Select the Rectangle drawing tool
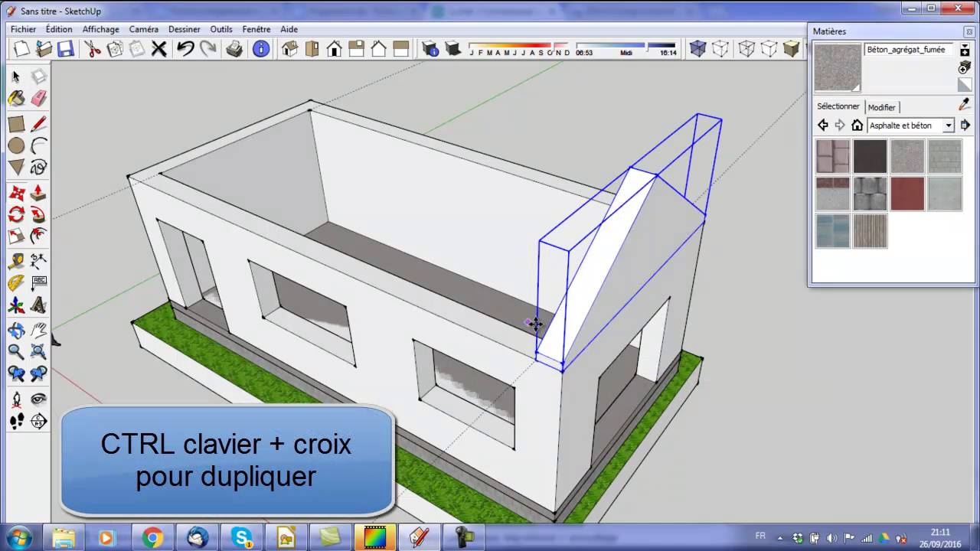 click(16, 123)
